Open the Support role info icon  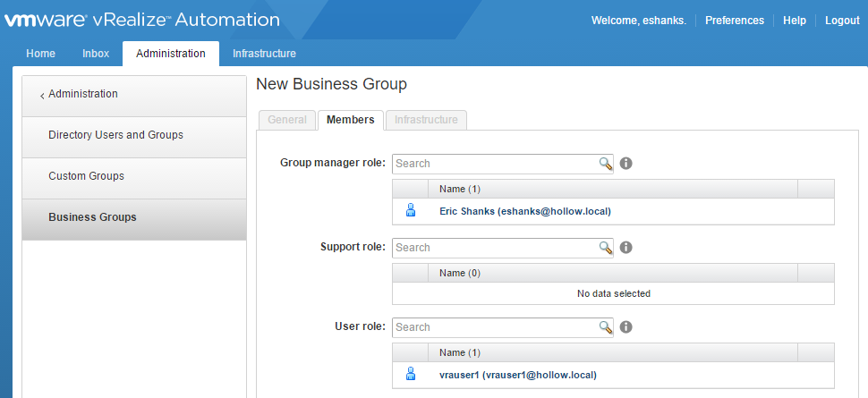click(x=626, y=248)
